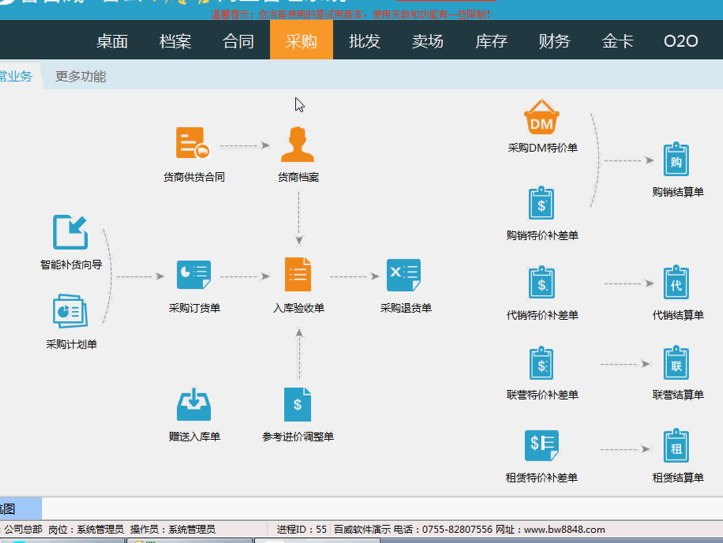Open 智能补货向导 smart replenishment wizard
The image size is (723, 543).
click(70, 232)
